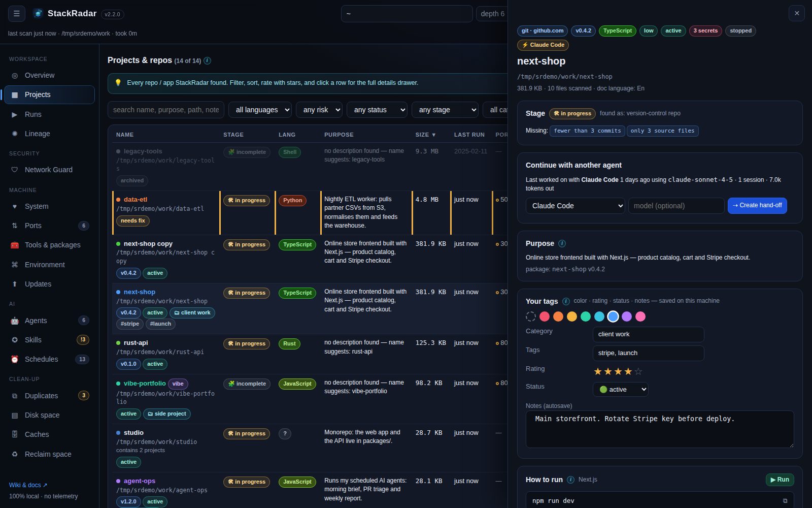Open the Wiki & docs link
The image size is (812, 508).
pyautogui.click(x=28, y=485)
